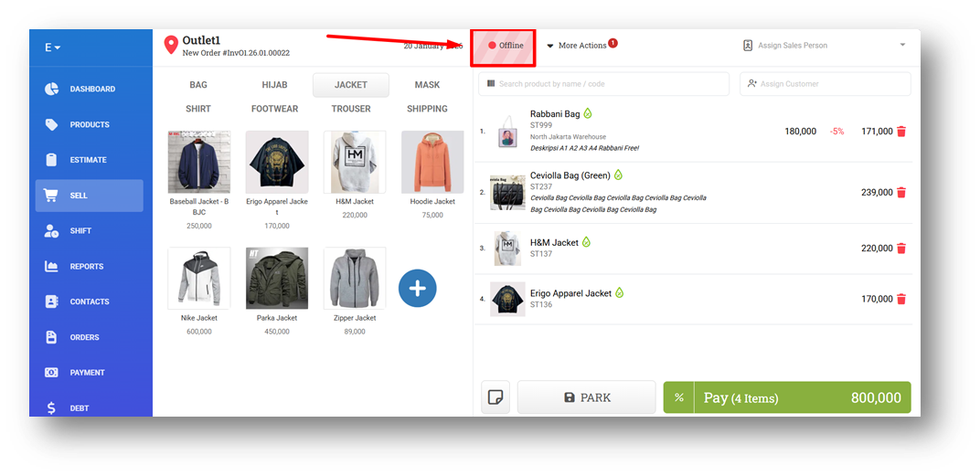Add the Parka Jacket product
The height and width of the screenshot is (476, 980).
click(277, 278)
